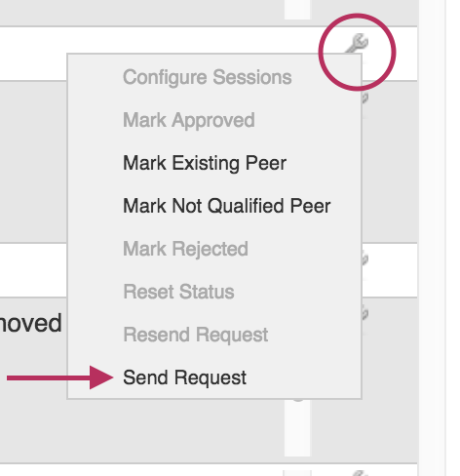This screenshot has width=460, height=476.
Task: Click the status text ending in "noved"
Action: (31, 323)
